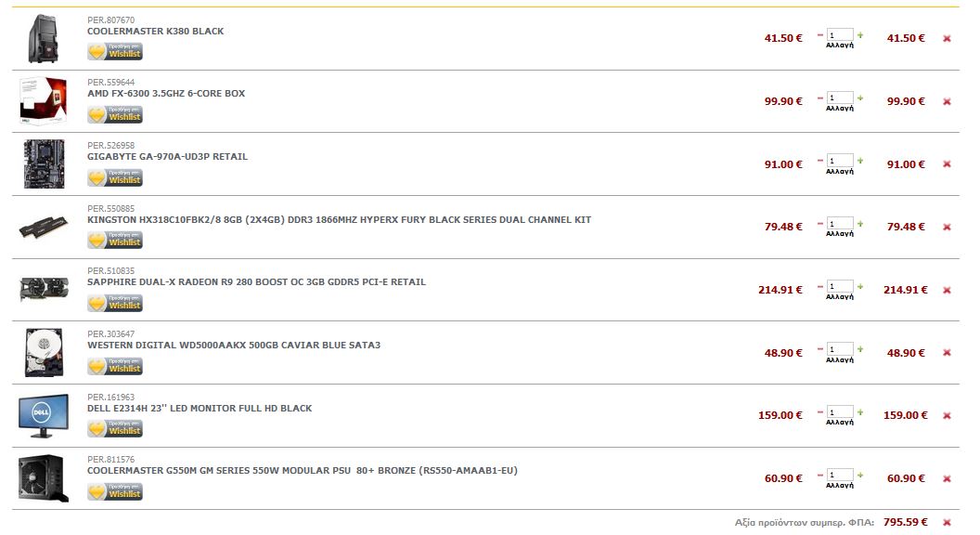980x535 pixels.
Task: Decrease DELL E2314H monitor quantity
Action: 820,412
